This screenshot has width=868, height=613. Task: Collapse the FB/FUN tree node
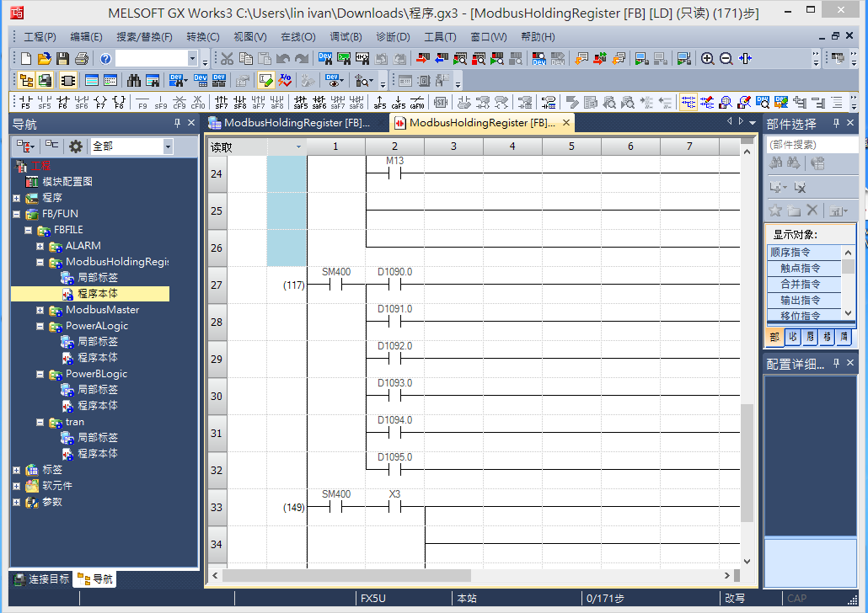pos(16,214)
